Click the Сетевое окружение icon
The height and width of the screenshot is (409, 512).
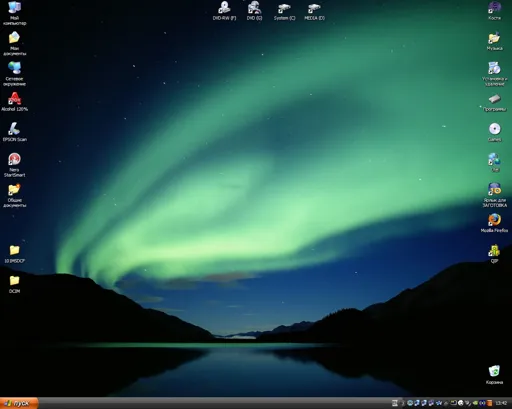click(14, 74)
